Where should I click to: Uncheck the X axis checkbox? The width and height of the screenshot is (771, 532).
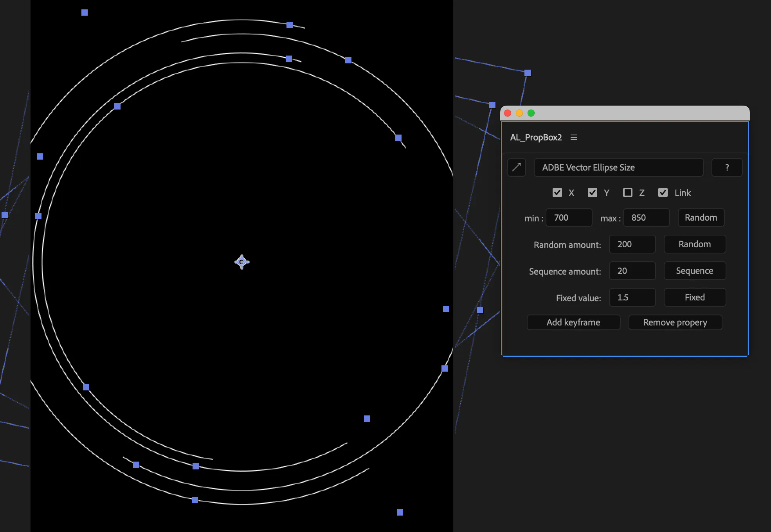point(557,192)
